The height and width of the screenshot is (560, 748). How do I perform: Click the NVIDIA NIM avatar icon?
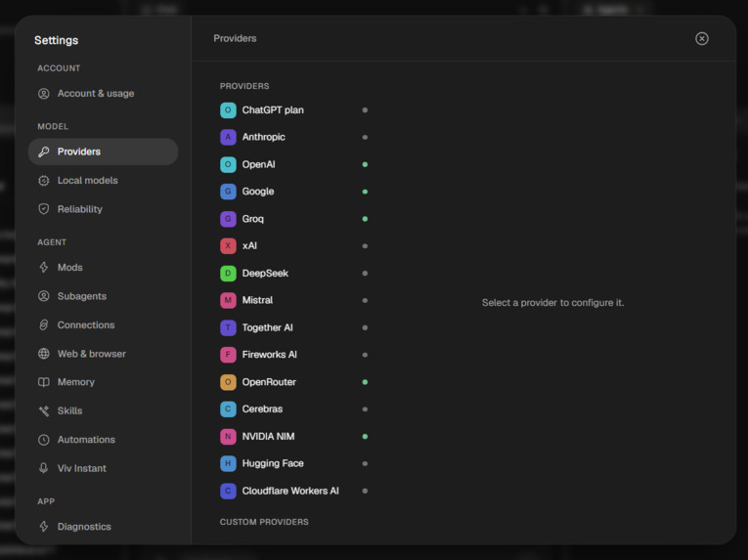[228, 437]
